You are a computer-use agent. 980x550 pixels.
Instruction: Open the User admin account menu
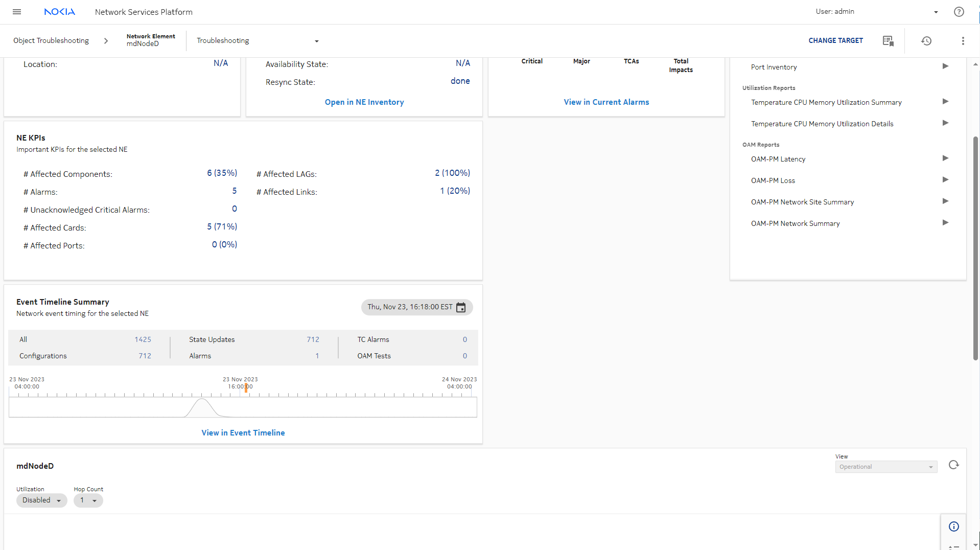click(936, 12)
